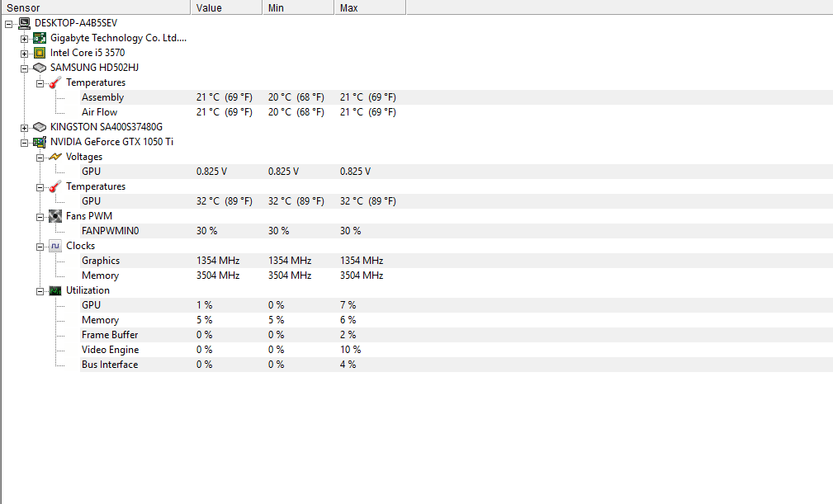This screenshot has width=833, height=504.
Task: Click the 7 % GPU utilization max value
Action: (348, 305)
